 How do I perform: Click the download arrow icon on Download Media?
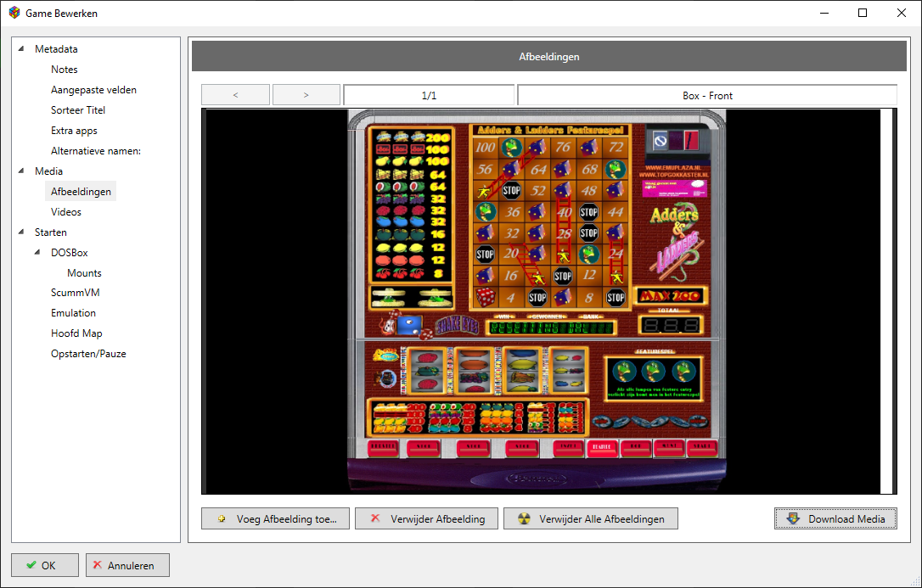pyautogui.click(x=793, y=518)
